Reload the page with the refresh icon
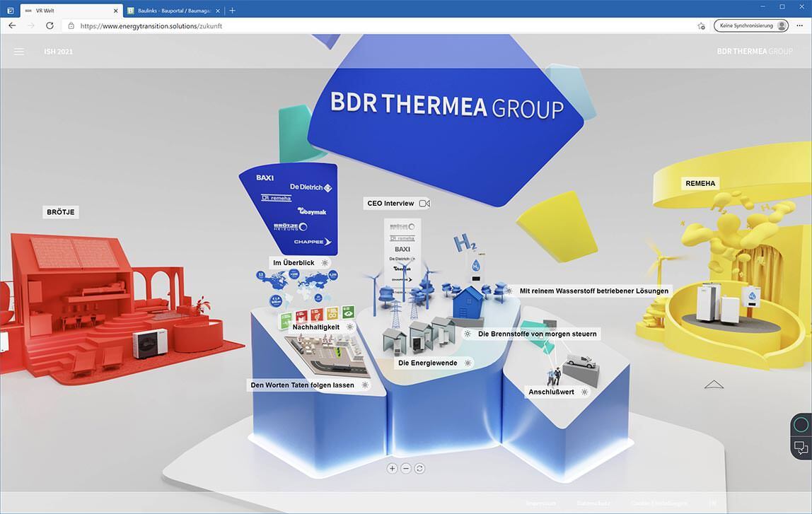Image resolution: width=812 pixels, height=514 pixels. pos(50,25)
